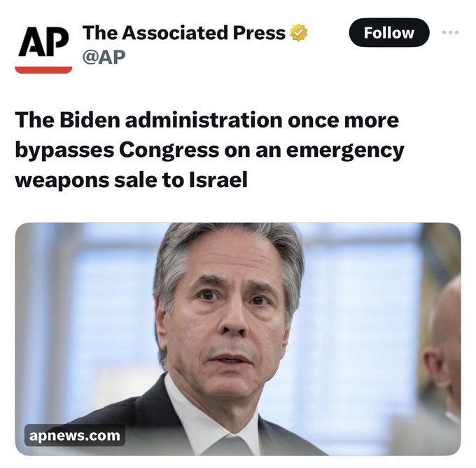
Task: Click the letter 'A' in AP logo
Action: (x=31, y=42)
